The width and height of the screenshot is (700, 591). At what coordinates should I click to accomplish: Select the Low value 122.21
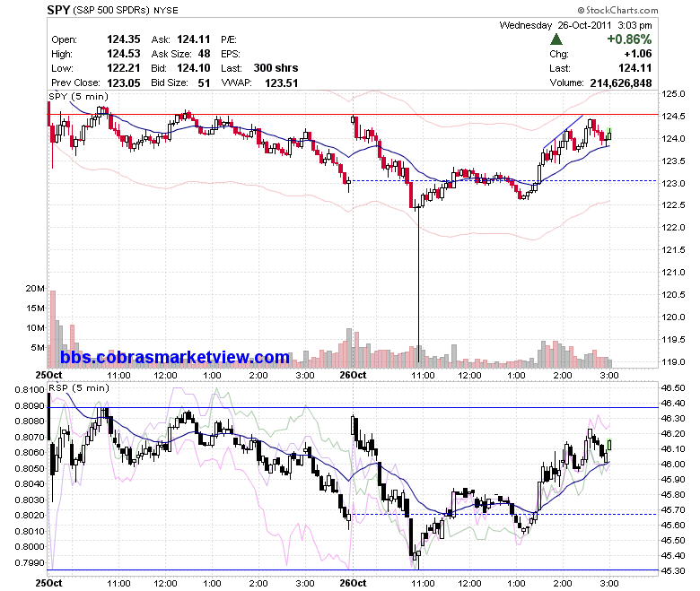click(124, 68)
